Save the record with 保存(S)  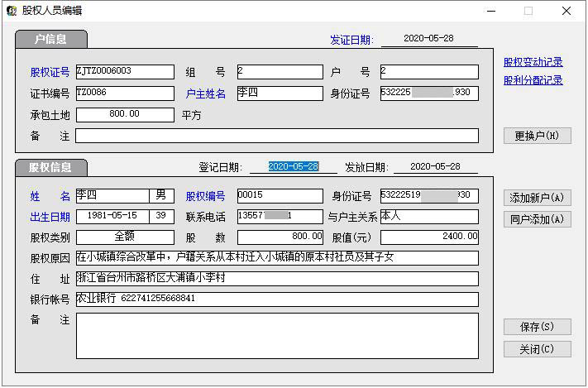(537, 327)
